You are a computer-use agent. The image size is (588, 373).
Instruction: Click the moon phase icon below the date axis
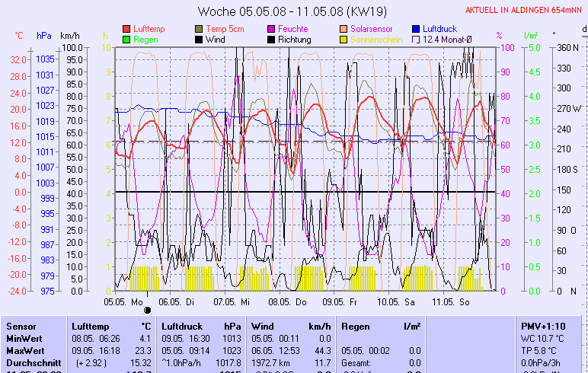click(147, 310)
